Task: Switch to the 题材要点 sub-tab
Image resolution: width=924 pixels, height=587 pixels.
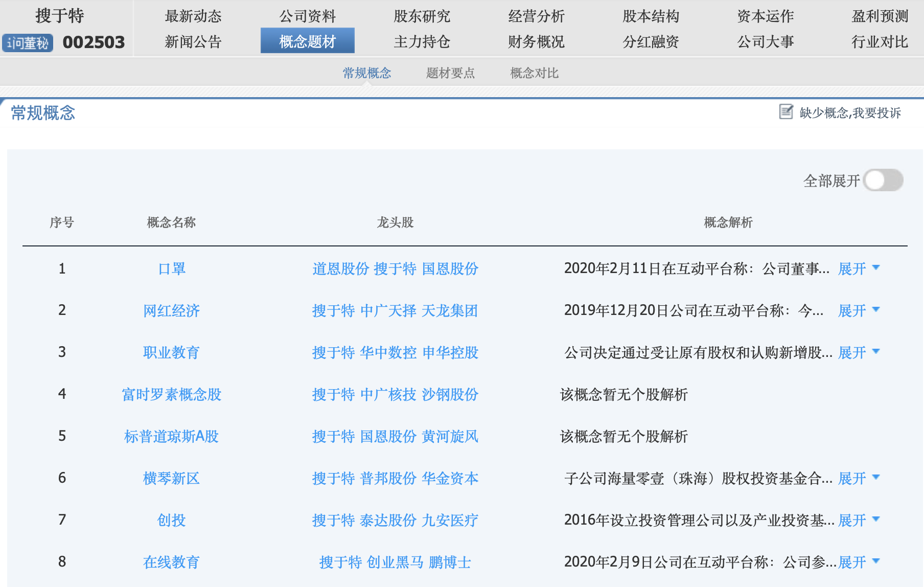Action: (x=451, y=73)
